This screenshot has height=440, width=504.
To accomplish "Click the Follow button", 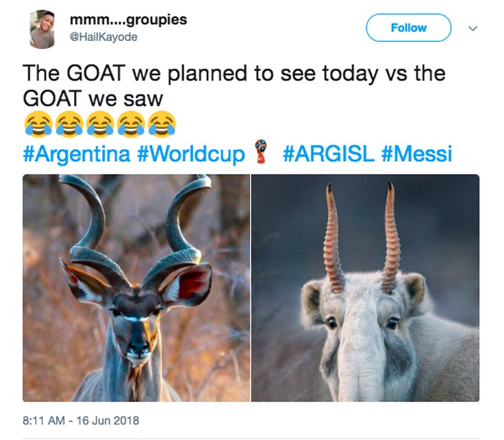I will tap(408, 28).
